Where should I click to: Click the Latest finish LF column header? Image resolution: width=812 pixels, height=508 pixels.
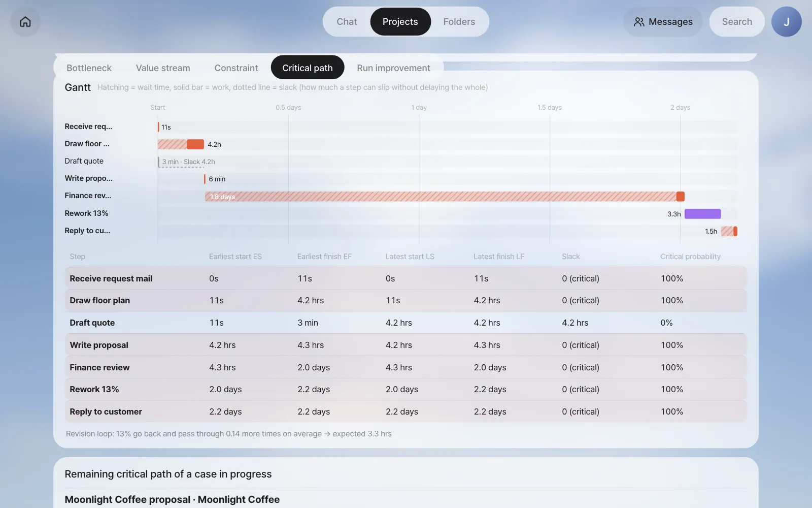(x=499, y=257)
